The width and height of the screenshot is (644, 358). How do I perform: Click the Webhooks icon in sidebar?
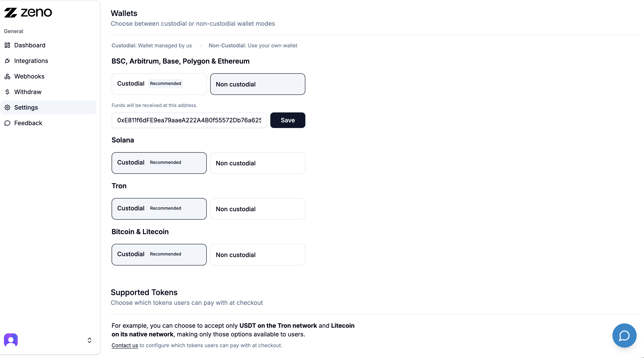pyautogui.click(x=8, y=77)
